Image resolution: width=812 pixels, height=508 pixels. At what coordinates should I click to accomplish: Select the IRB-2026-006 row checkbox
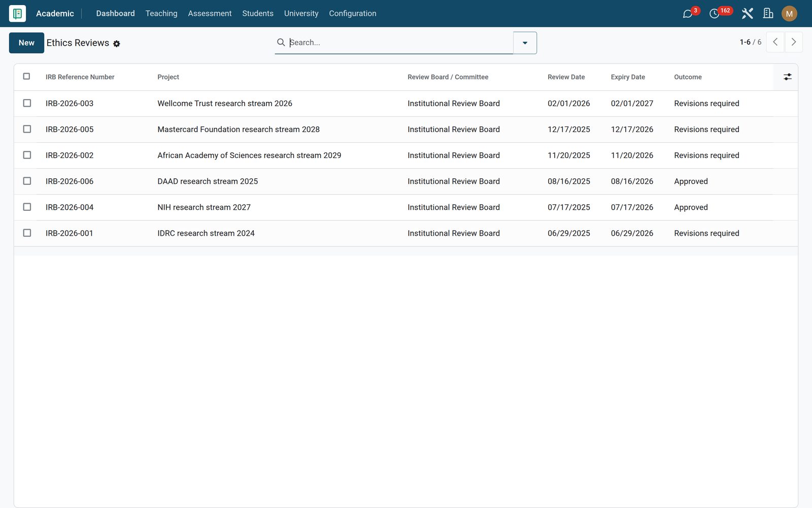[x=27, y=181]
